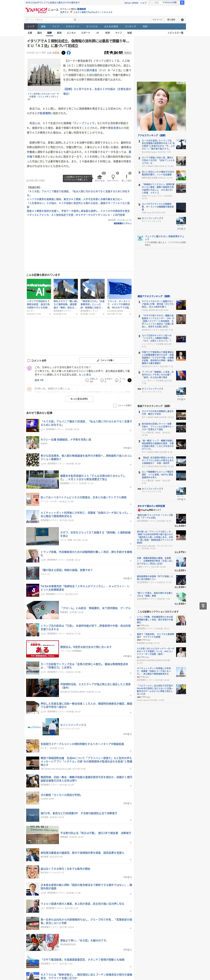
Task: Open 購入履歴 link
Action: (x=171, y=20)
